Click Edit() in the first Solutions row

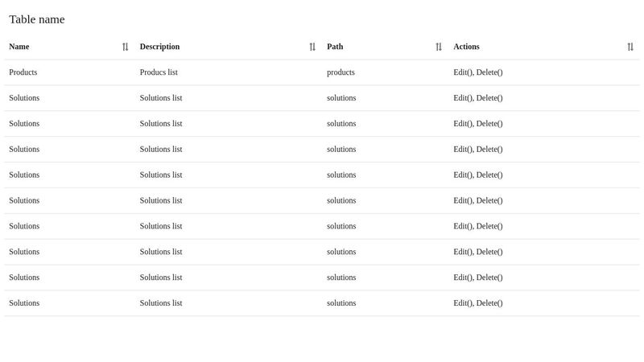[463, 98]
